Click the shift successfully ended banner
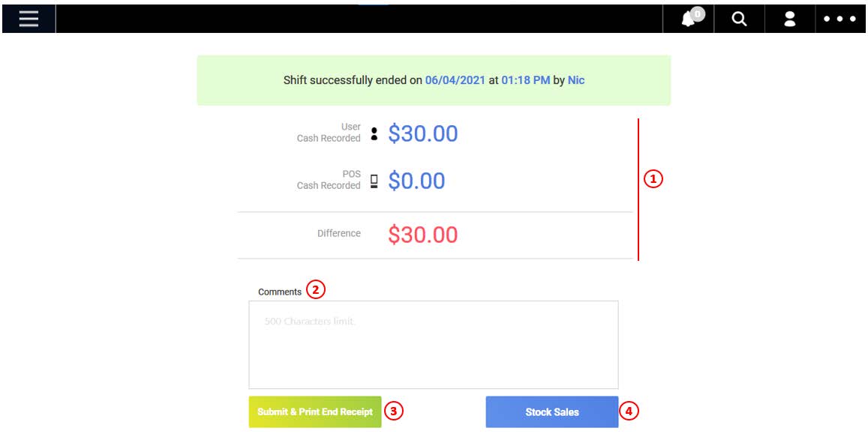Image resolution: width=868 pixels, height=434 pixels. tap(434, 80)
